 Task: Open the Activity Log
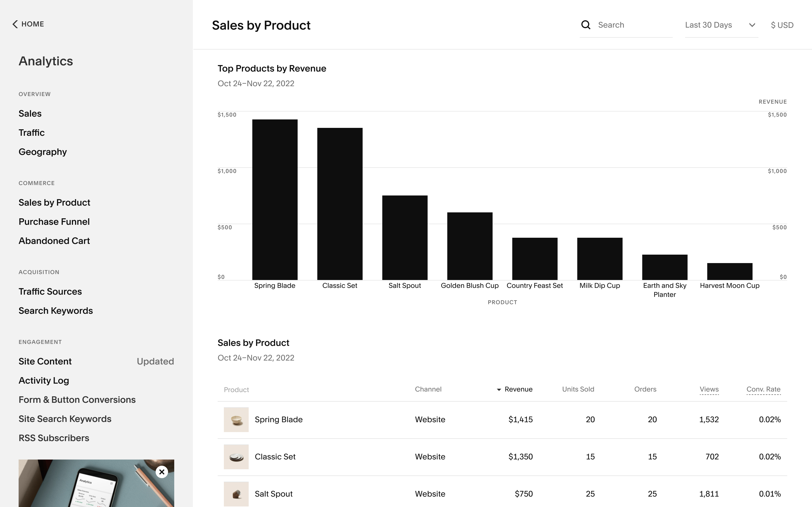(x=44, y=380)
